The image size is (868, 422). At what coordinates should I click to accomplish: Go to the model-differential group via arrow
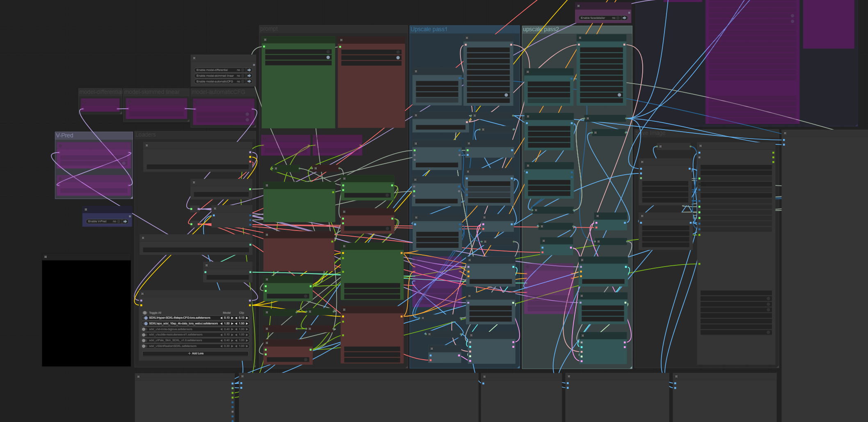[249, 70]
